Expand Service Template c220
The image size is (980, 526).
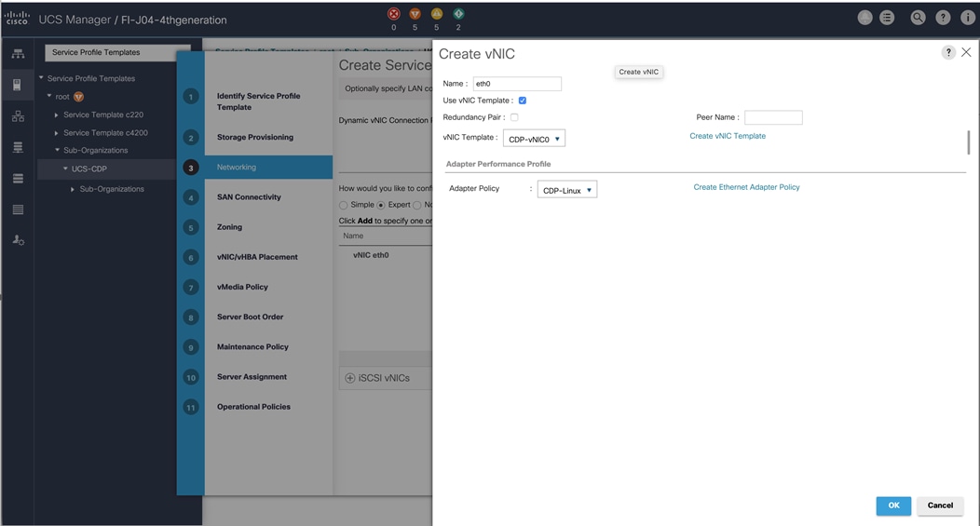tap(56, 115)
